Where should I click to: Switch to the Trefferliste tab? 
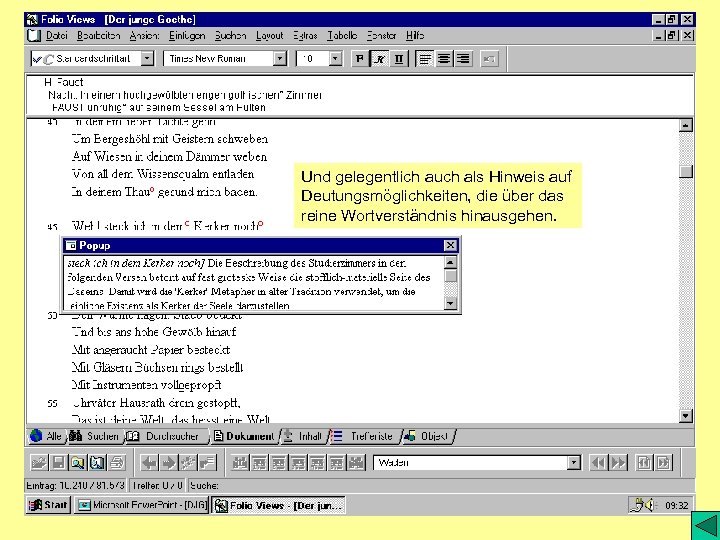point(364,436)
